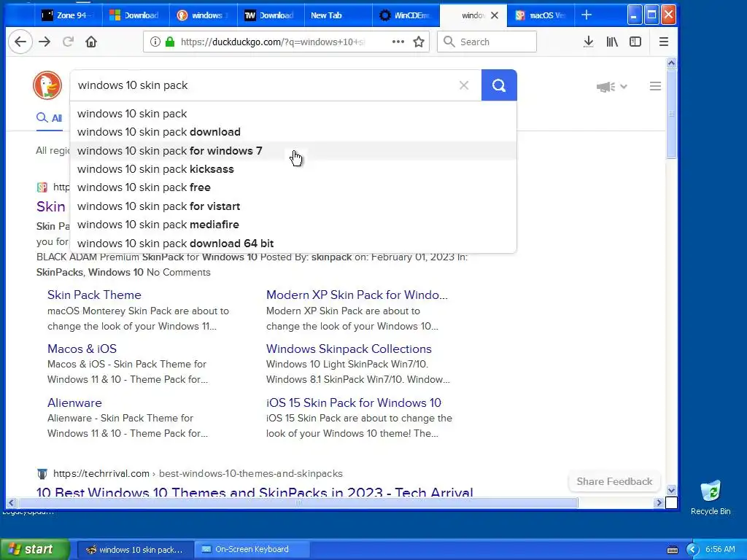Open the Library bookshelf icon
Screen dimensions: 747x560
pos(612,42)
